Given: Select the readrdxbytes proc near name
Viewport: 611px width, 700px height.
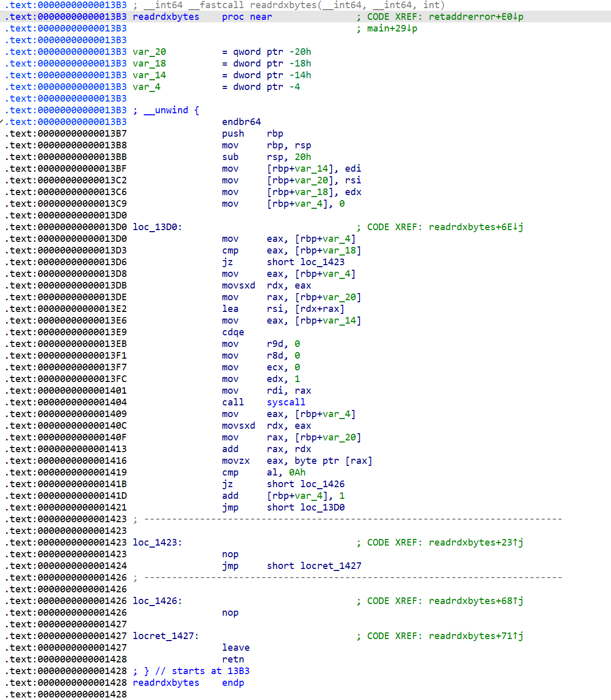Looking at the screenshot, I should coord(166,17).
